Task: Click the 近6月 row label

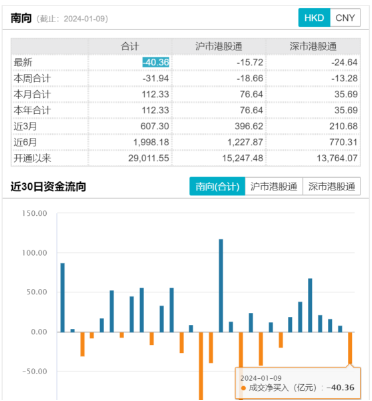Action: 25,142
